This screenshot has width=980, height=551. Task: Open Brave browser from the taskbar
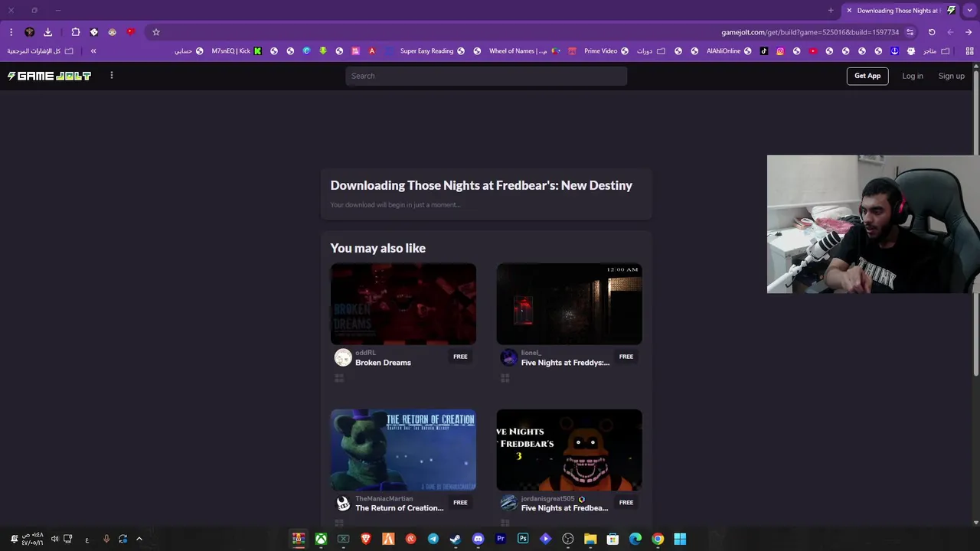click(x=366, y=539)
